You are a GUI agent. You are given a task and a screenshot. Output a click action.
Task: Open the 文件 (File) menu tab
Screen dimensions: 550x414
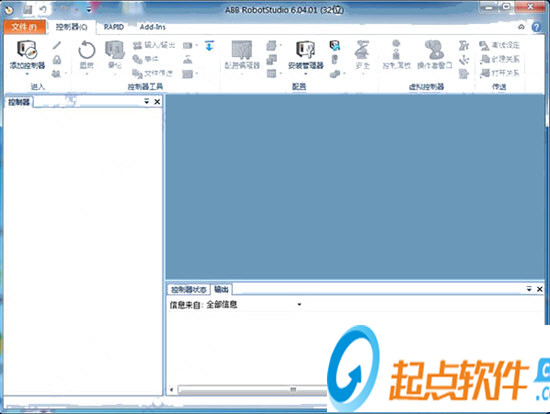(x=24, y=27)
